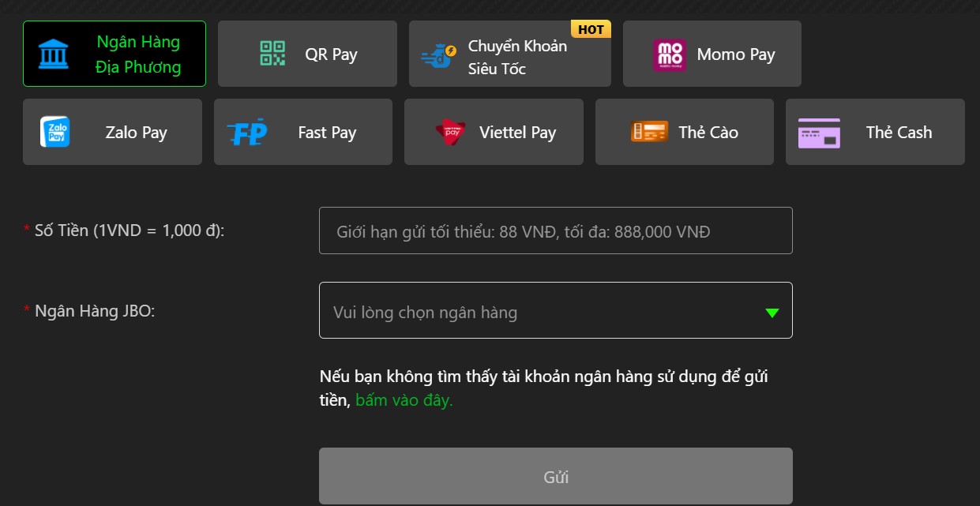Click the Số Tiền amount input field
The width and height of the screenshot is (980, 506).
[555, 230]
